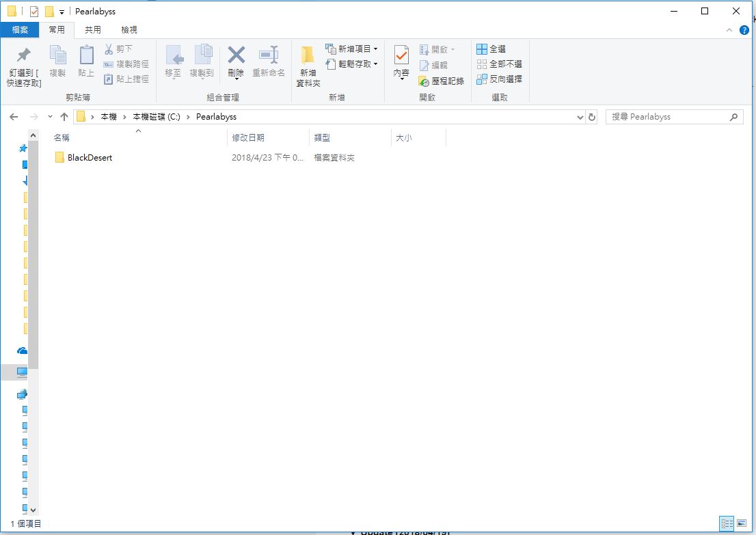This screenshot has height=535, width=756.
Task: Select 剪下 (Cut) in the ribbon
Action: click(x=119, y=49)
